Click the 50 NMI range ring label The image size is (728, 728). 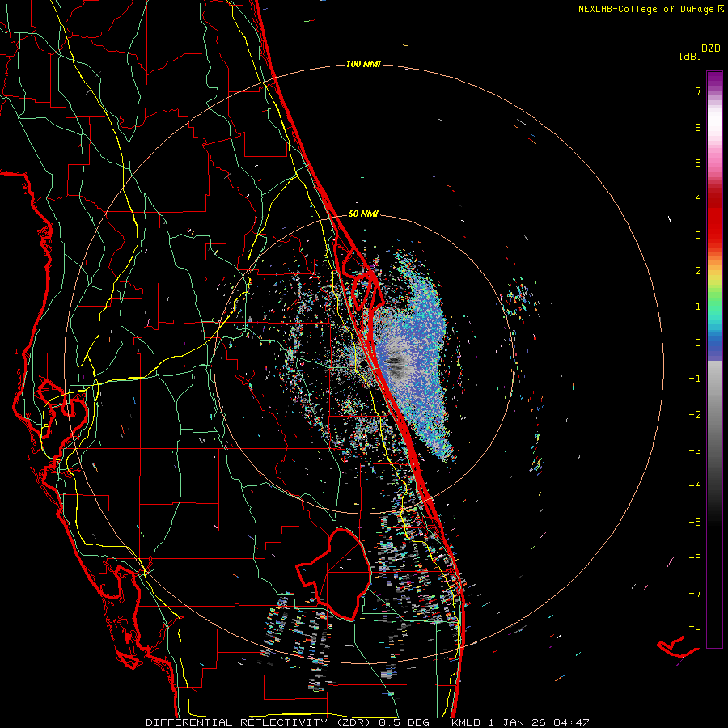pyautogui.click(x=363, y=214)
